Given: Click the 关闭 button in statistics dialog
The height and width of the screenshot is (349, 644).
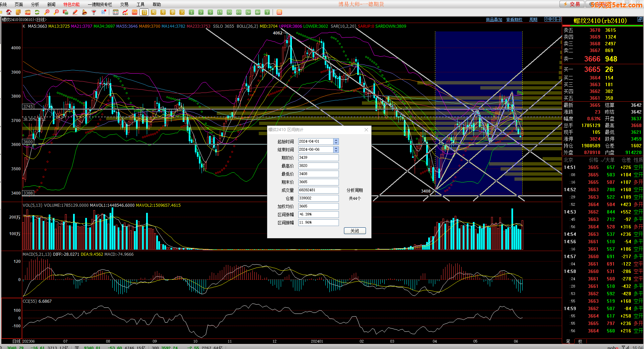Looking at the screenshot, I should [x=355, y=231].
